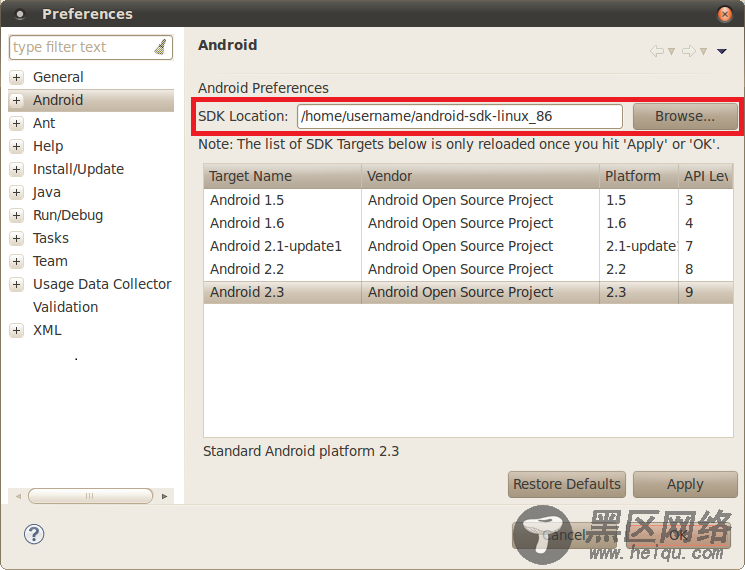
Task: Go back with the left arrow icon
Action: coord(657,51)
